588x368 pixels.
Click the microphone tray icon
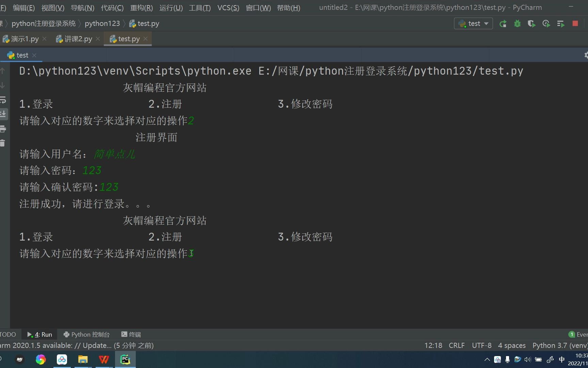pyautogui.click(x=507, y=359)
